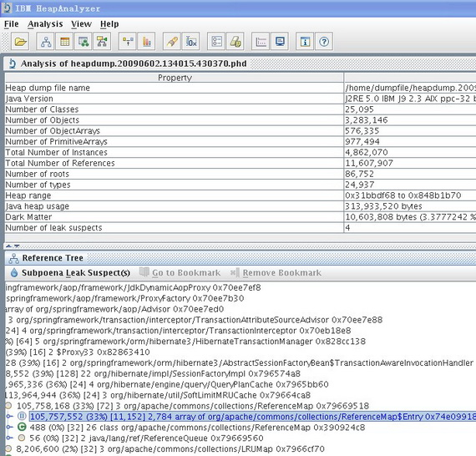Screen dimensions: 476x456
Task: Click the graph axes toolbar icon
Action: 261,41
